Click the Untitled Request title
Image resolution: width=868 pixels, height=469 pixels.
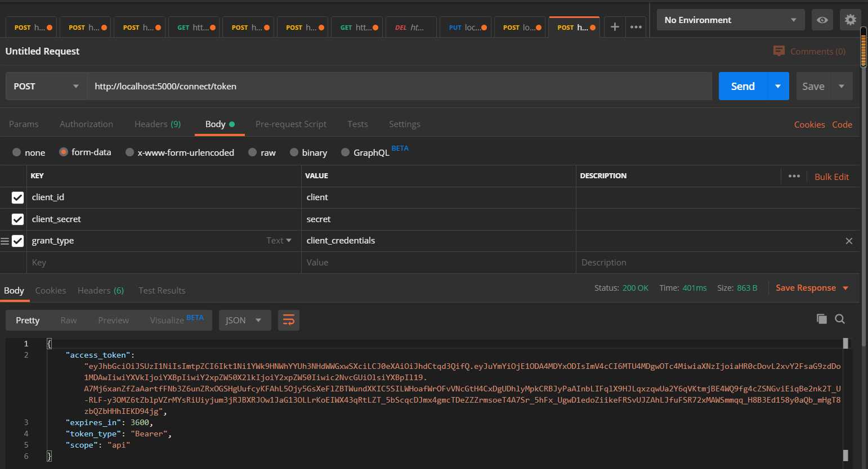pos(42,51)
